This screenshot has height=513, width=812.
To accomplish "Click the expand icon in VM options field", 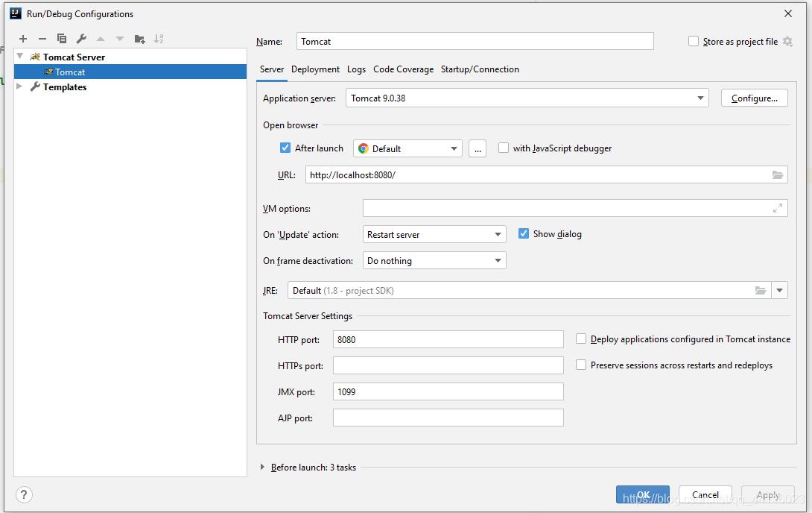I will coord(778,209).
